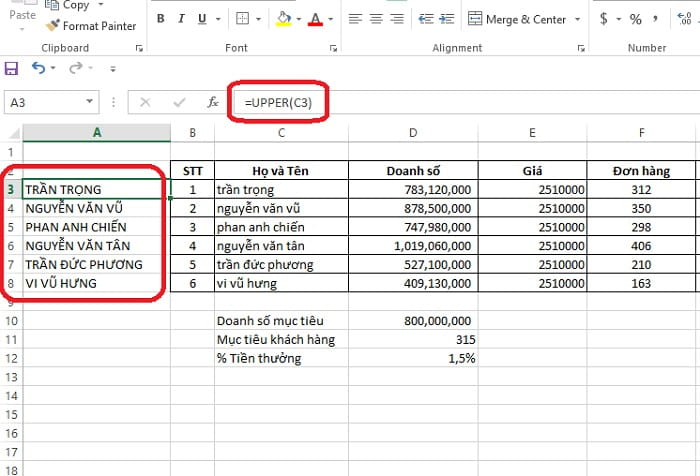Click the Undo arrow icon
This screenshot has width=700, height=476.
point(38,68)
